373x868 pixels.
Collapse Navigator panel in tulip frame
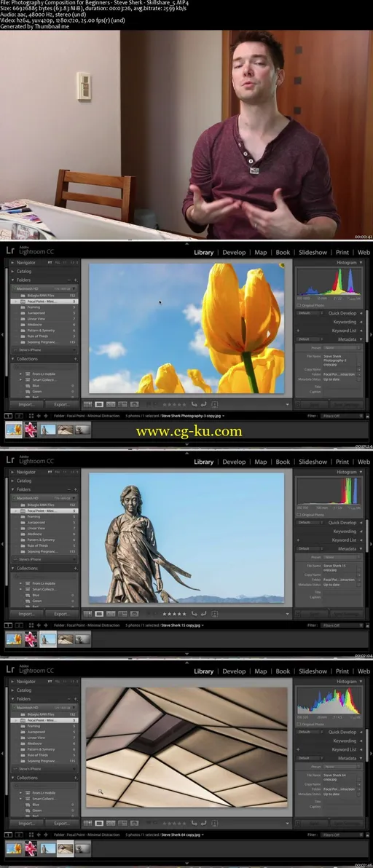coord(12,262)
